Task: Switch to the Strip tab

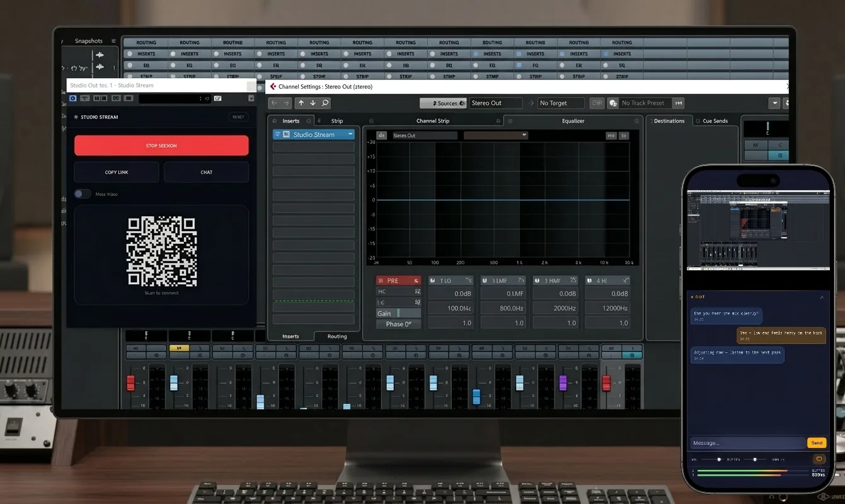Action: click(337, 121)
